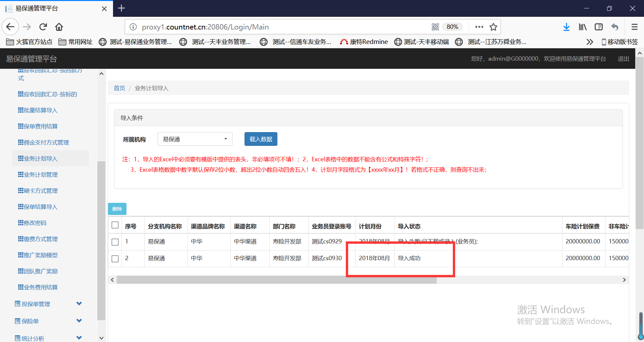Open the Firefox library bookshelf icon
Screen dimensions: 644x342
coord(583,27)
